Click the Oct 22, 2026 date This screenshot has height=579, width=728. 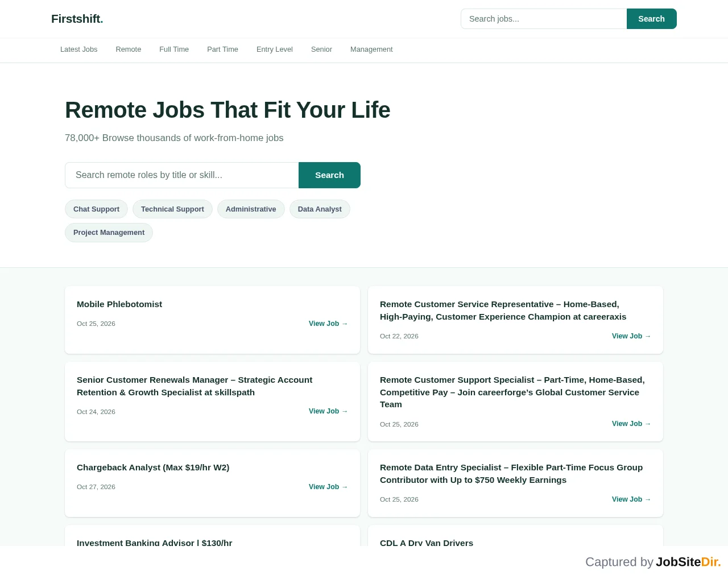(399, 336)
